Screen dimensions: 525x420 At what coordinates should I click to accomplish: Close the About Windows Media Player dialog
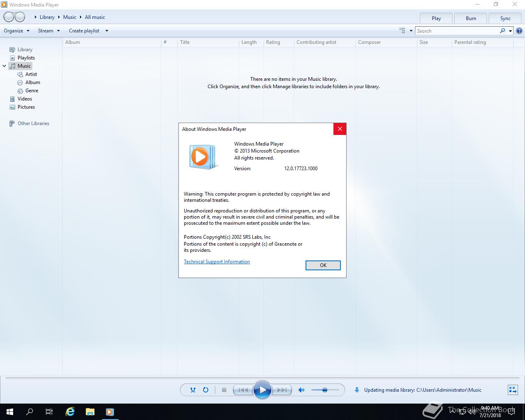340,129
